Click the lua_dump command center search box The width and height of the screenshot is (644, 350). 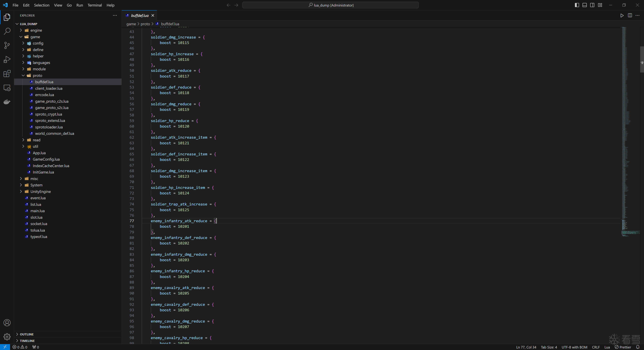pos(330,5)
